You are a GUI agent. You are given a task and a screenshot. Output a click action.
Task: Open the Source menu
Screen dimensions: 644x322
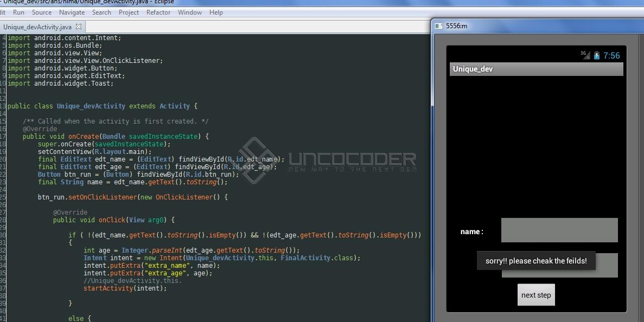tap(41, 12)
